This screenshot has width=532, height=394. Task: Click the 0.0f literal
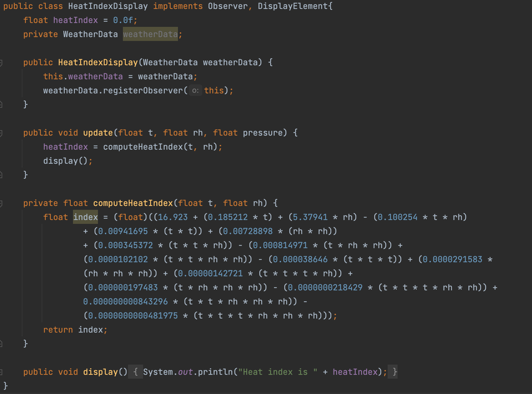click(123, 20)
